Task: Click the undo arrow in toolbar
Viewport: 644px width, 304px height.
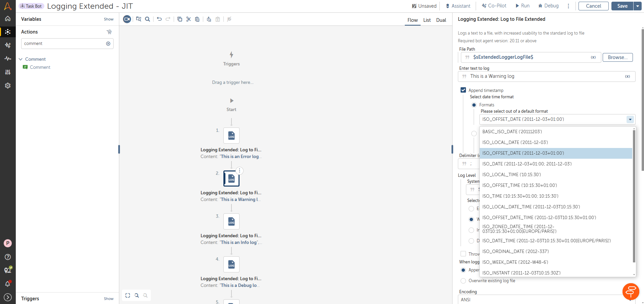Action: [159, 19]
